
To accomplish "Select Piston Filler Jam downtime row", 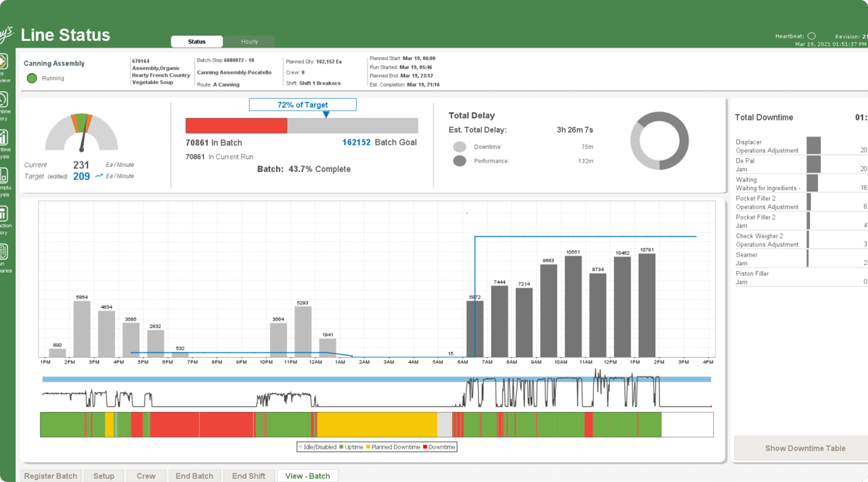I will point(801,277).
